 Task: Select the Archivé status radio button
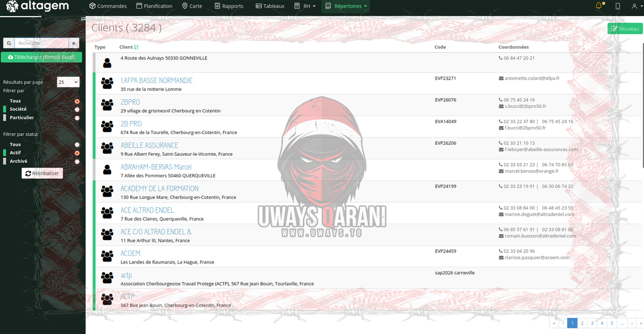click(77, 162)
